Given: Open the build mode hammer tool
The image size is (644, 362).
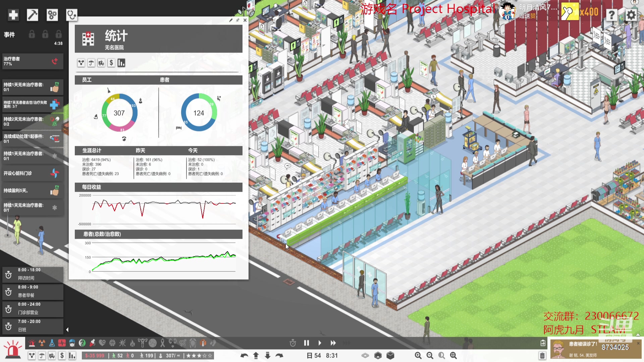Looking at the screenshot, I should (33, 15).
